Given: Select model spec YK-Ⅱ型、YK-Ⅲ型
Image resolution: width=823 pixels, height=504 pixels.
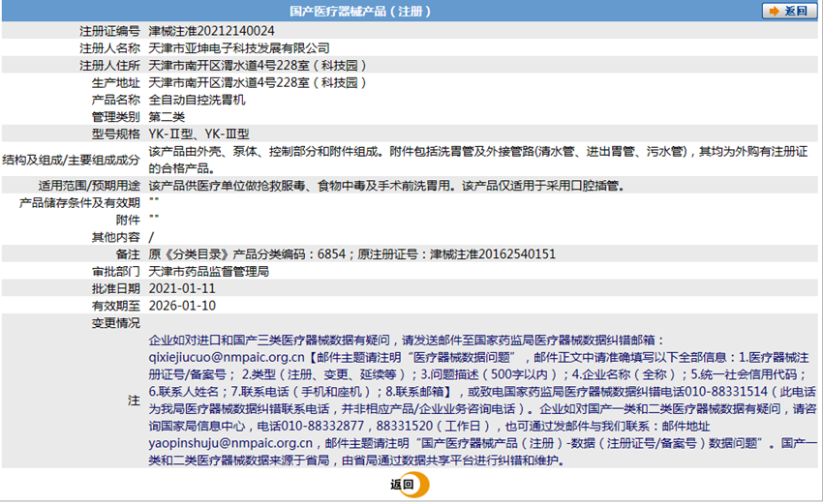Looking at the screenshot, I should click(198, 134).
